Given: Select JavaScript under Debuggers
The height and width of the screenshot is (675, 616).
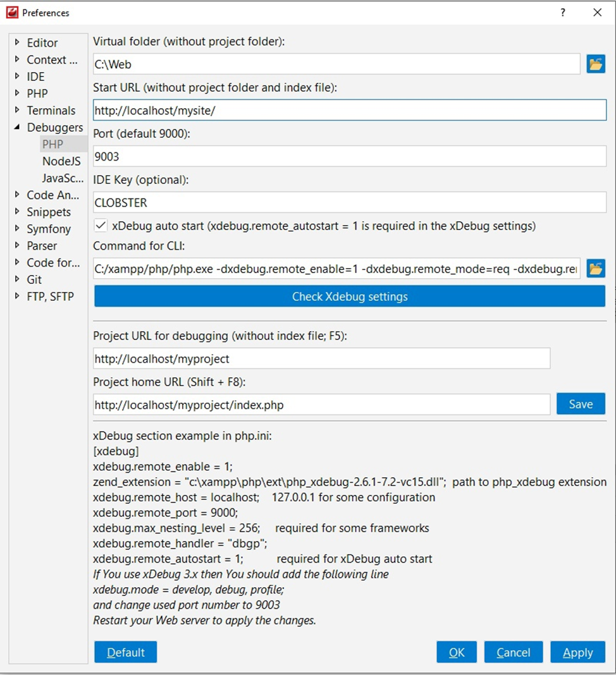Looking at the screenshot, I should point(63,178).
